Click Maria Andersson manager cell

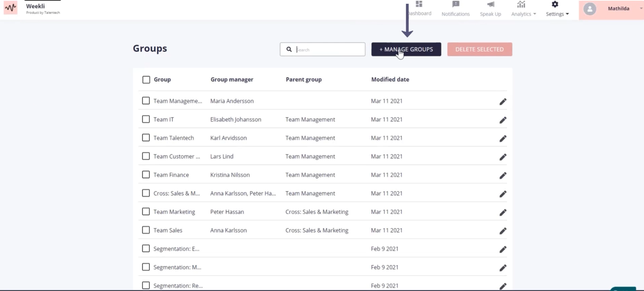click(232, 101)
